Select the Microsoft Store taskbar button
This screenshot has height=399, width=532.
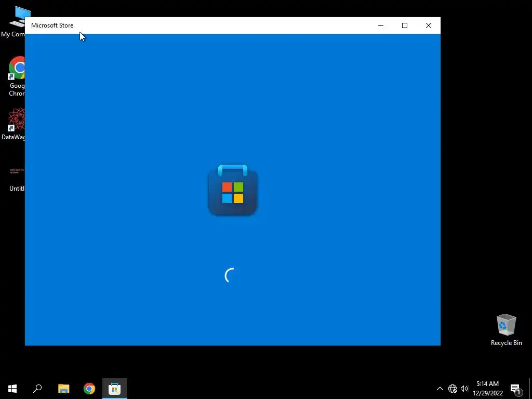tap(115, 389)
